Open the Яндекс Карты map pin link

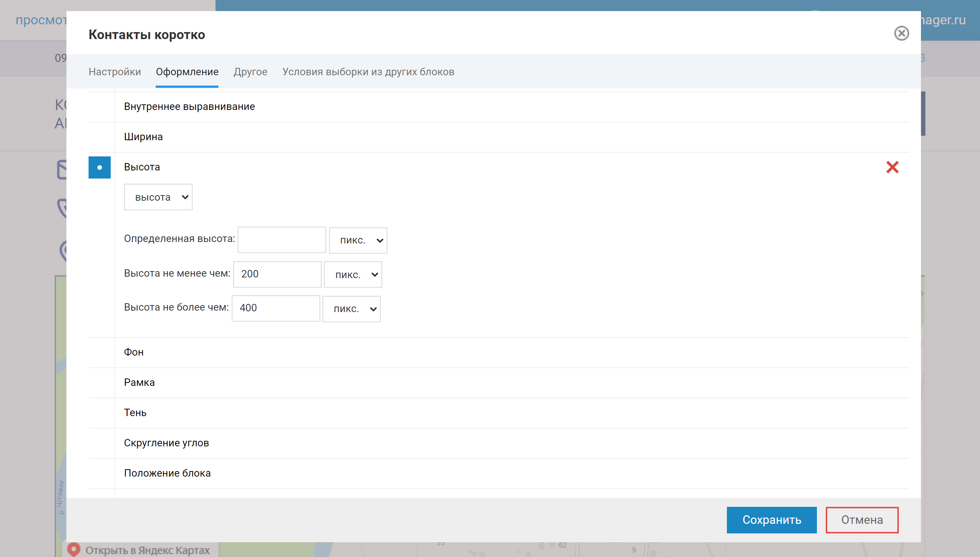tap(147, 550)
